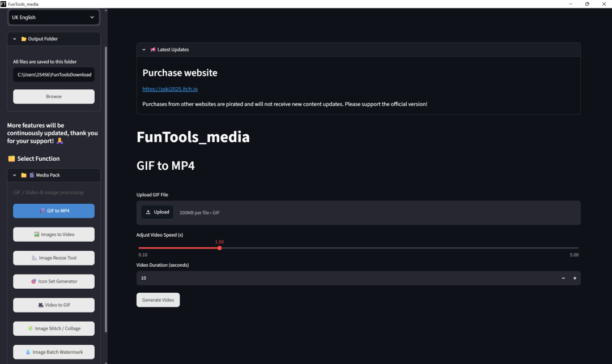Click the 'Upload GIF File' label

point(152,195)
